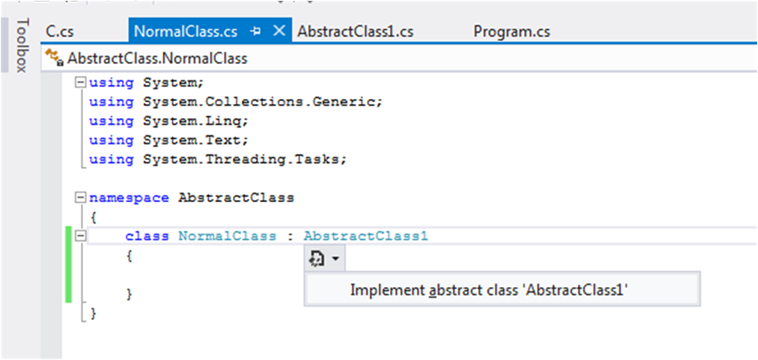
Task: Collapse the namespace AbstractClass block
Action: click(81, 198)
